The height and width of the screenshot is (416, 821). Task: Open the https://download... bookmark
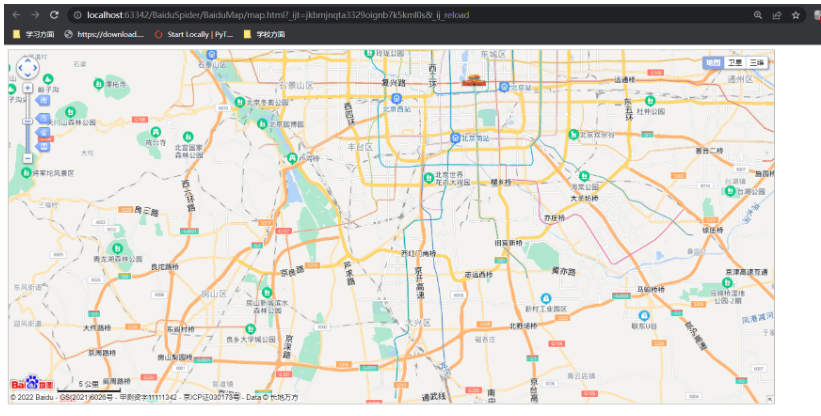[104, 35]
